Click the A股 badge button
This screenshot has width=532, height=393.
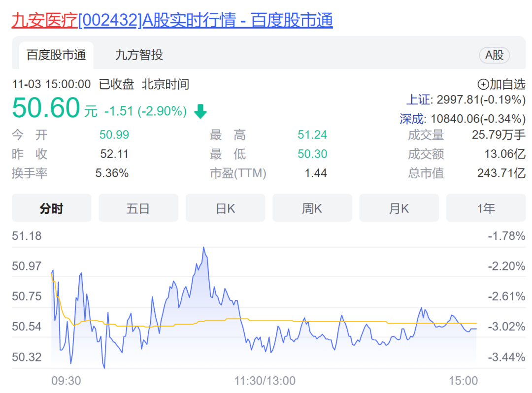(x=494, y=55)
